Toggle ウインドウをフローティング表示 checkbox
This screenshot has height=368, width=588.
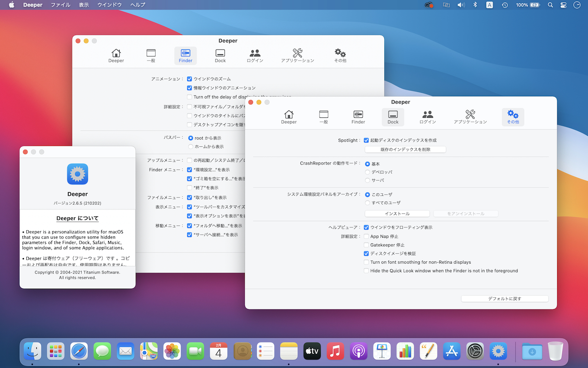point(366,227)
